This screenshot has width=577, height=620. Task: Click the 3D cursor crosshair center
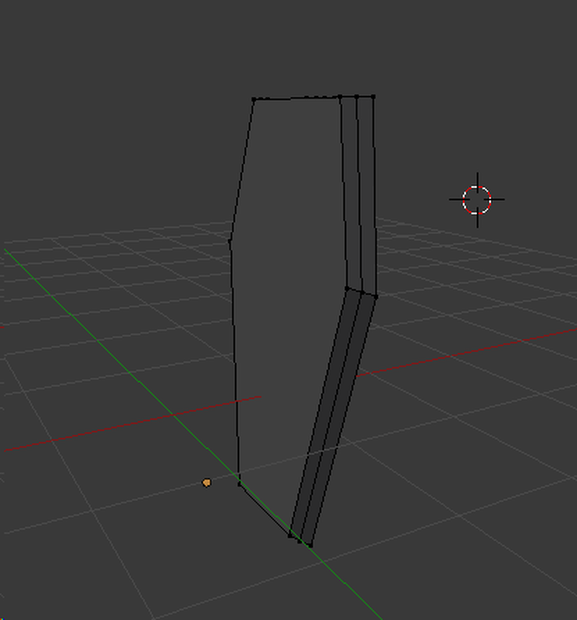click(477, 200)
